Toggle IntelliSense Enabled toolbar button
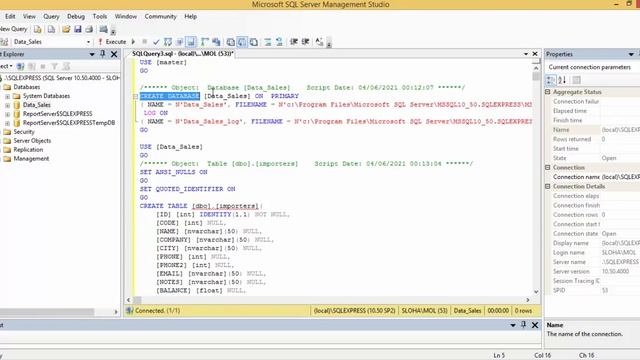Image resolution: width=640 pixels, height=360 pixels. point(191,42)
